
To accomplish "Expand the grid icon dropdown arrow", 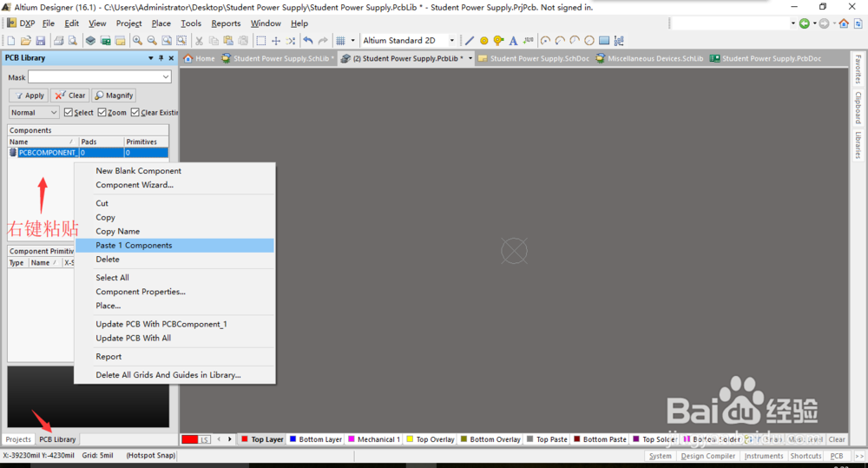I will (352, 41).
